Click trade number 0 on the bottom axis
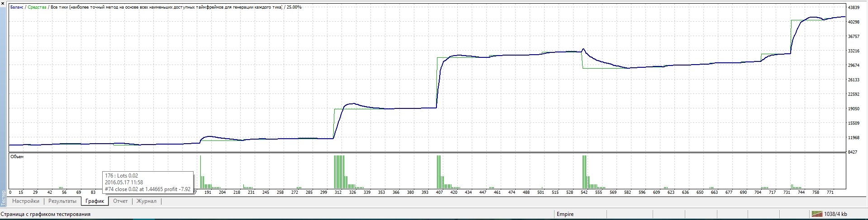Image resolution: width=868 pixels, height=220 pixels. point(10,192)
